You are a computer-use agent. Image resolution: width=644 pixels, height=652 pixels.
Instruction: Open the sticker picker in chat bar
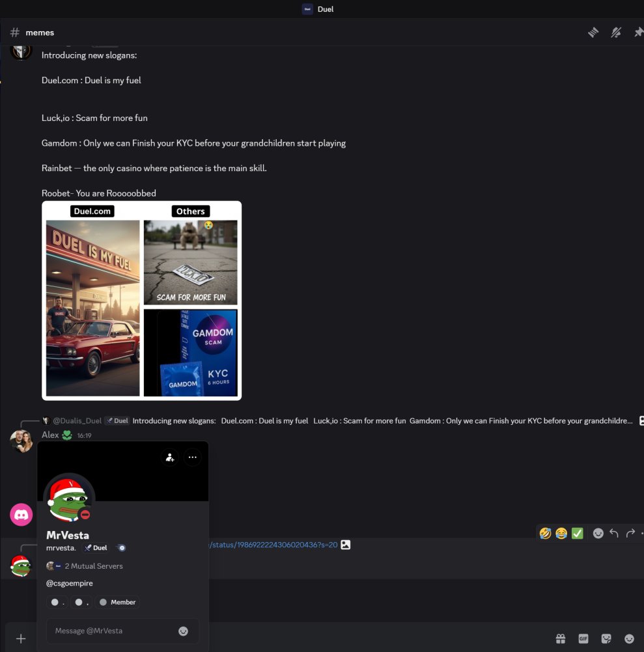pyautogui.click(x=606, y=639)
